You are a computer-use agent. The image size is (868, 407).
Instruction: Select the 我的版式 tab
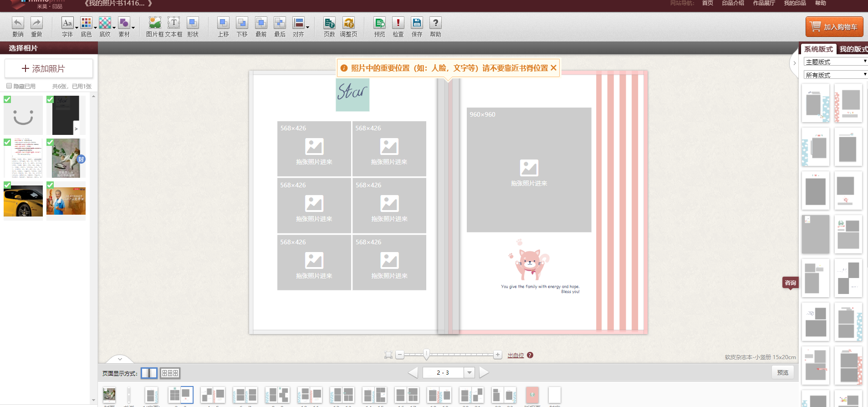853,49
